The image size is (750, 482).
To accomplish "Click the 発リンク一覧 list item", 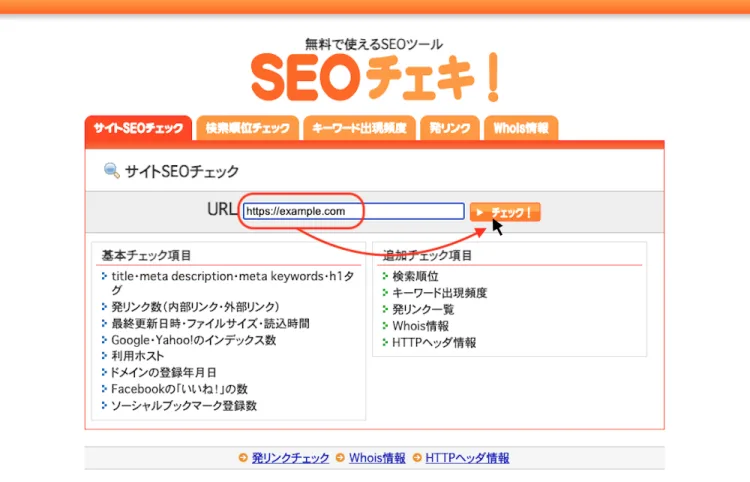I will tap(423, 309).
